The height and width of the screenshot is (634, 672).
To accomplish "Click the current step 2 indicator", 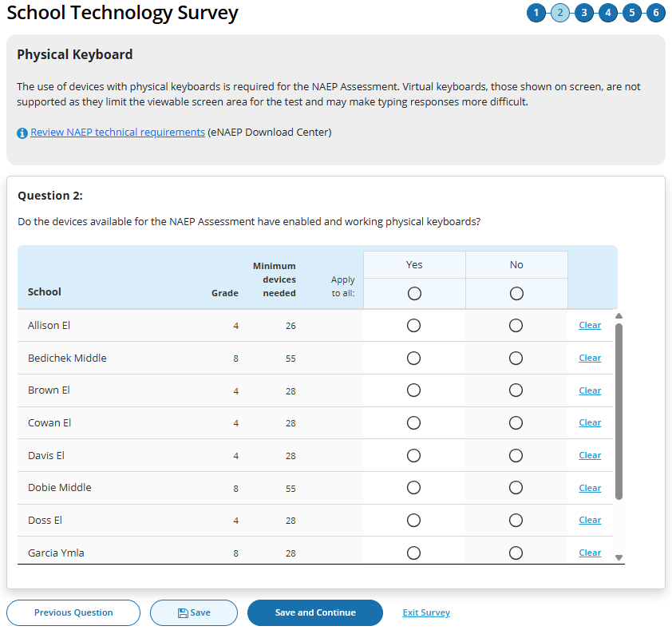I will (560, 13).
